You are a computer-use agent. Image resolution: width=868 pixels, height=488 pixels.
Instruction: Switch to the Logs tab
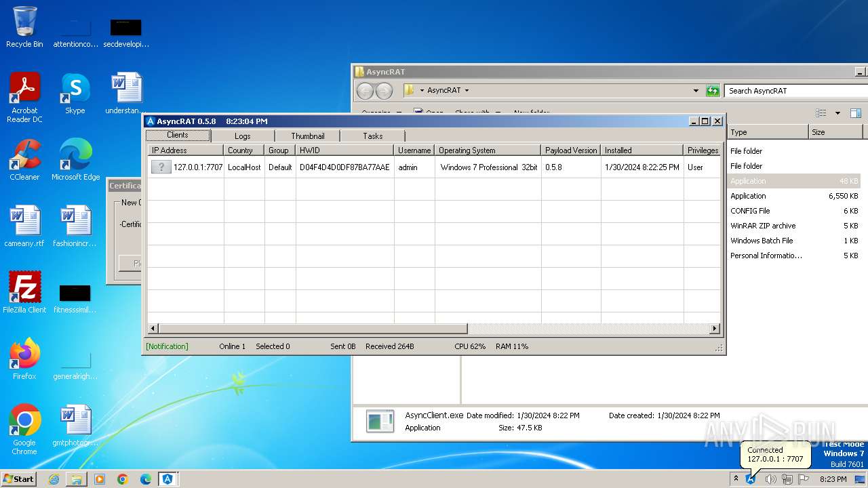tap(243, 136)
